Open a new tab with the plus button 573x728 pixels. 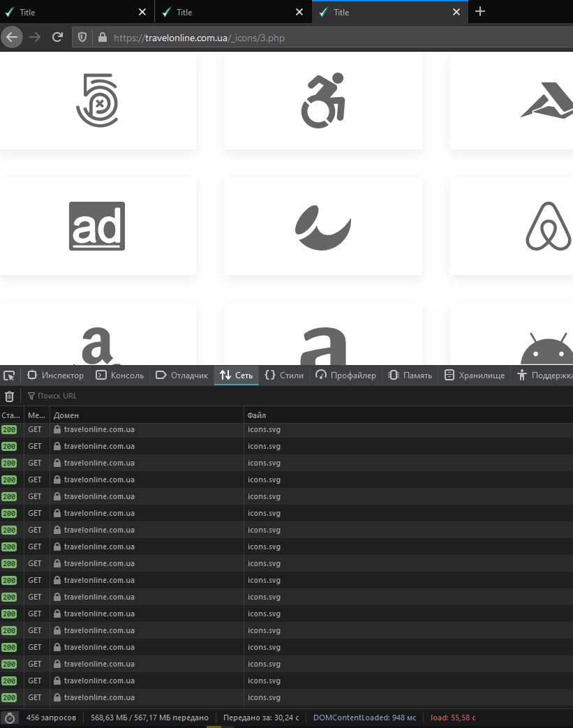480,12
